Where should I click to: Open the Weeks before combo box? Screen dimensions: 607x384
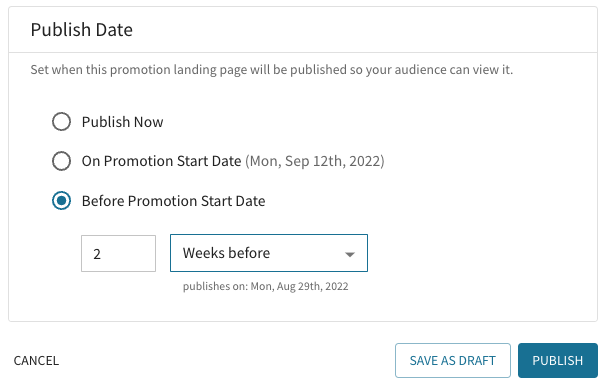(269, 253)
